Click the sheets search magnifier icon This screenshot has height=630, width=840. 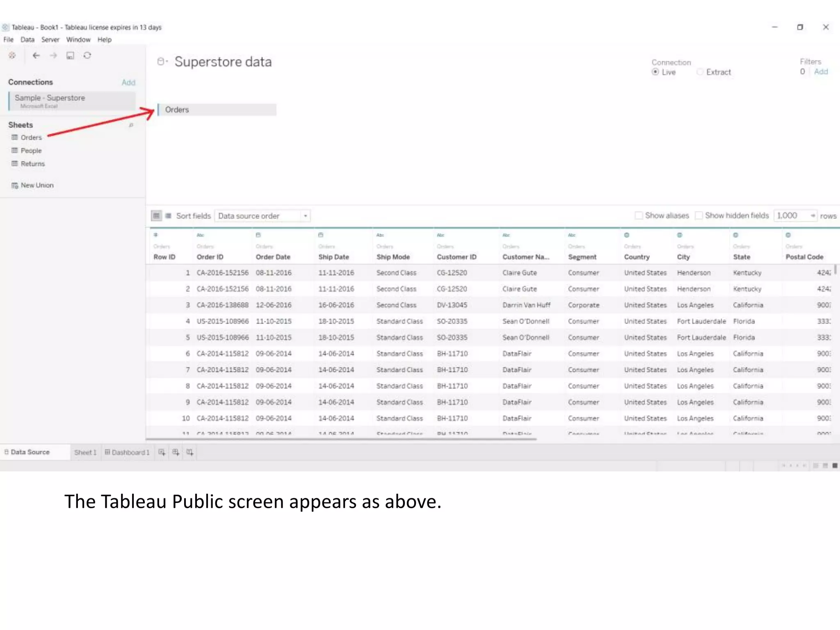pos(131,125)
